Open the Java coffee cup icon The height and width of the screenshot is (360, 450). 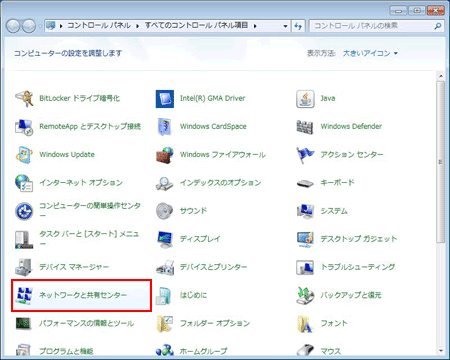click(x=305, y=99)
